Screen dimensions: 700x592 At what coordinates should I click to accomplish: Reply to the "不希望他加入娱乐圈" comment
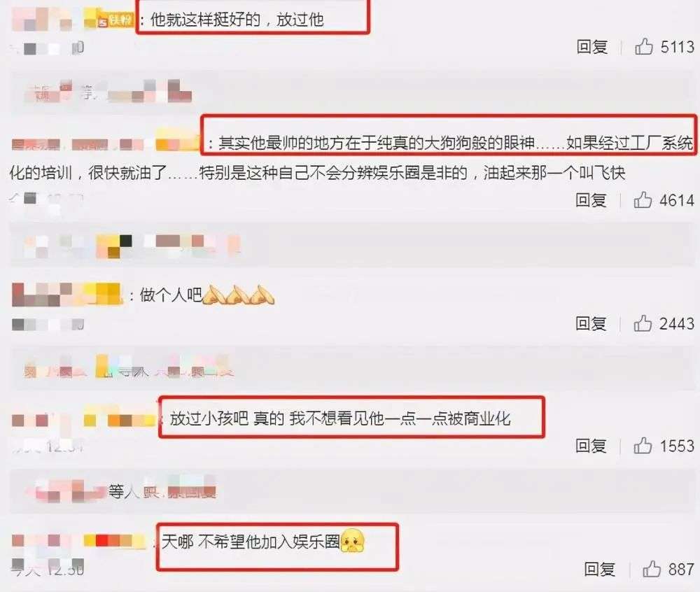tap(600, 569)
